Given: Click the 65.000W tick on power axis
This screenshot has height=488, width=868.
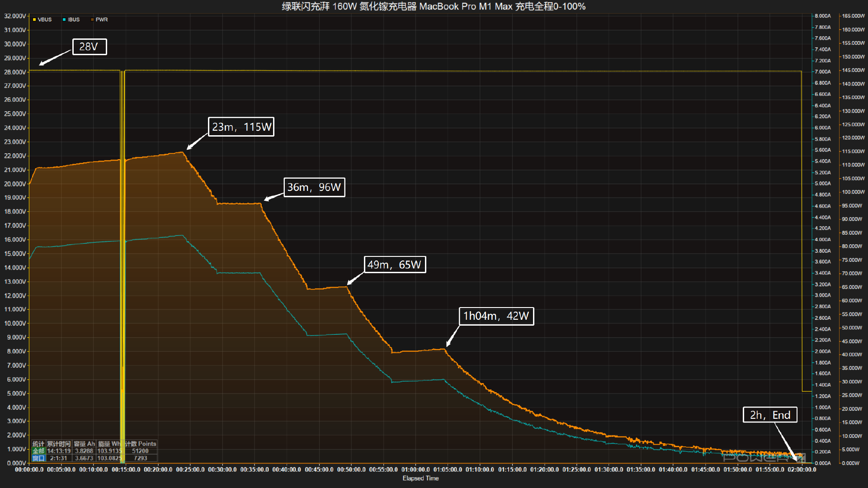Looking at the screenshot, I should 852,287.
